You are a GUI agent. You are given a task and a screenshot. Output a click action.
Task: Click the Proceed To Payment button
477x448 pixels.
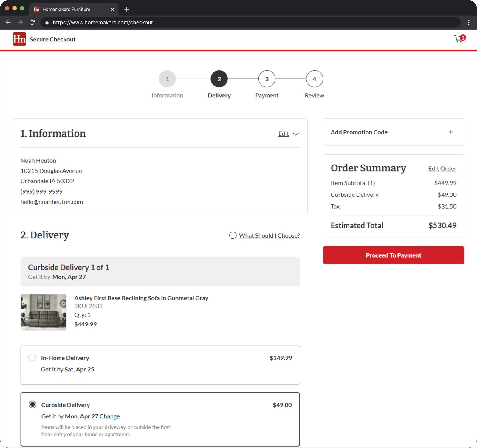coord(393,255)
